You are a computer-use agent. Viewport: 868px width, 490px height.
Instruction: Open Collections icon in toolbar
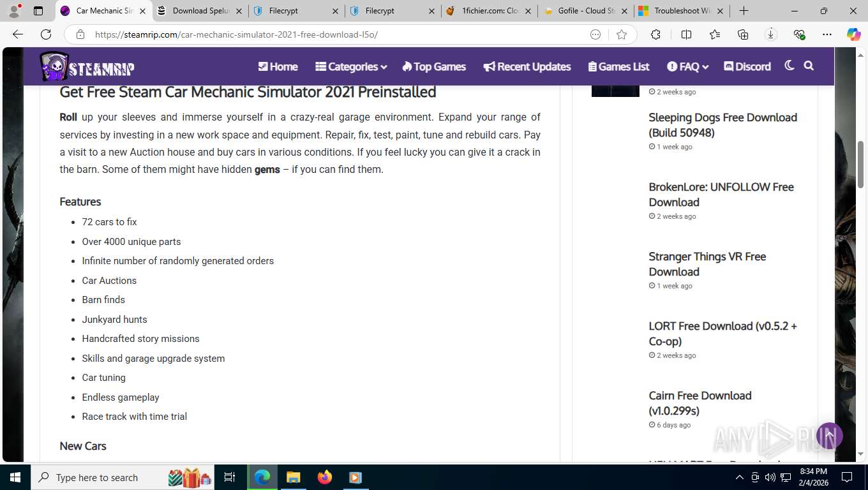(743, 34)
